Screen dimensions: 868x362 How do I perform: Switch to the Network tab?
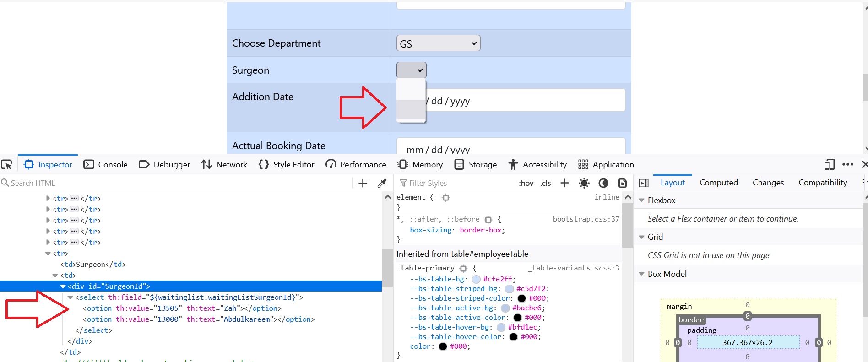tap(224, 164)
